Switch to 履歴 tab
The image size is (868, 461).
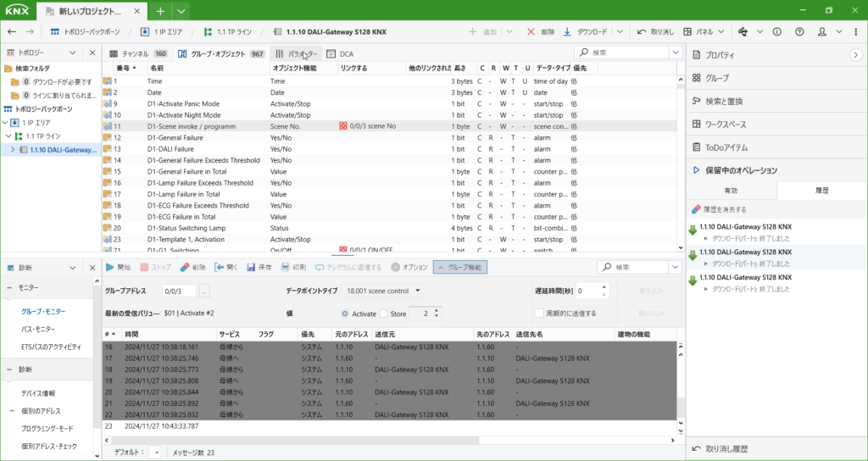click(x=822, y=190)
